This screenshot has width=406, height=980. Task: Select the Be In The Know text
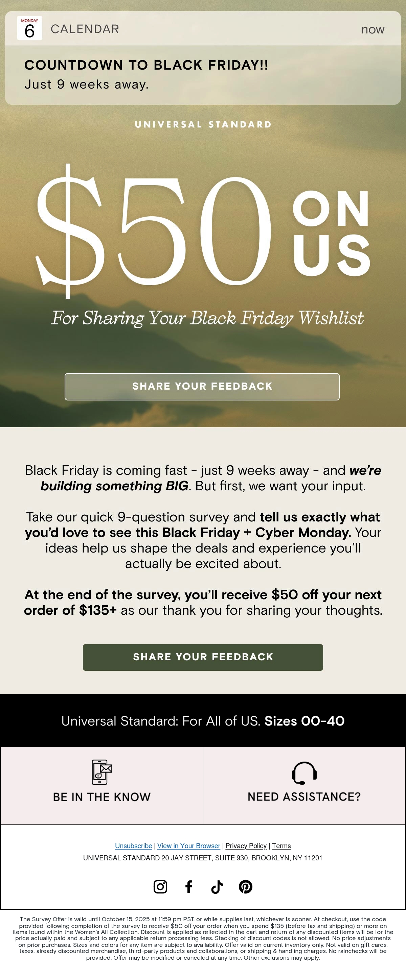102,797
